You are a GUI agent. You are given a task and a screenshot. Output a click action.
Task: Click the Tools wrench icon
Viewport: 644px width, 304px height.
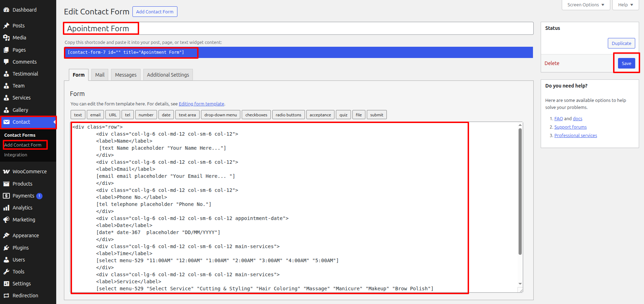6,272
